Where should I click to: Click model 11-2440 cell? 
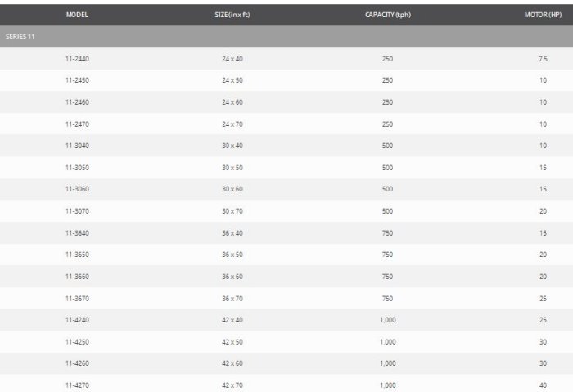(x=77, y=59)
